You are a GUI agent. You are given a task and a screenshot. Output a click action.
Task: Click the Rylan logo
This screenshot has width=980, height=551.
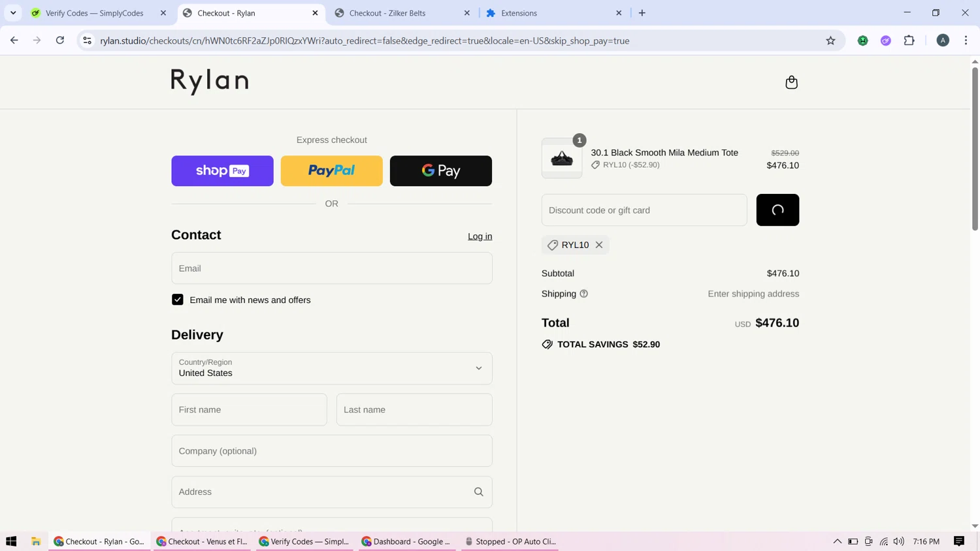[x=210, y=82]
